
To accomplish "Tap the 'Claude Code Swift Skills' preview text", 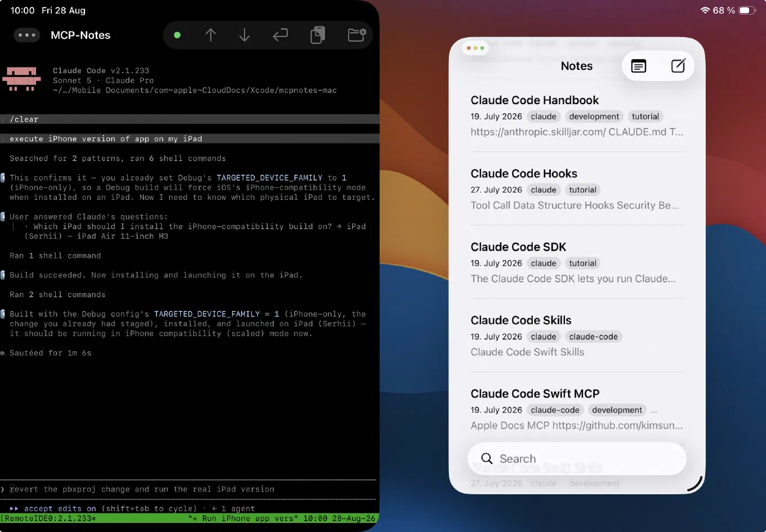I will click(x=527, y=352).
